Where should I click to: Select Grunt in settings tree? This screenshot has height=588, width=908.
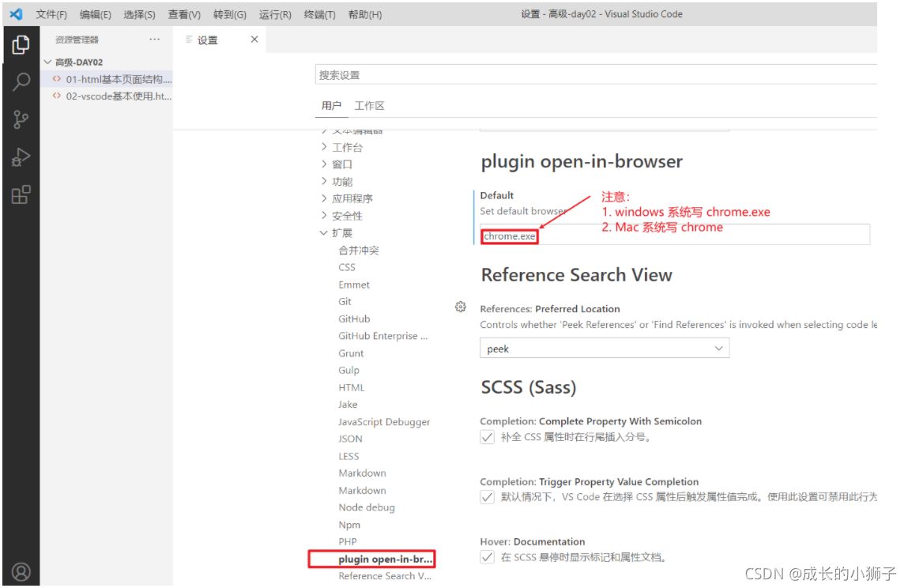pyautogui.click(x=351, y=352)
